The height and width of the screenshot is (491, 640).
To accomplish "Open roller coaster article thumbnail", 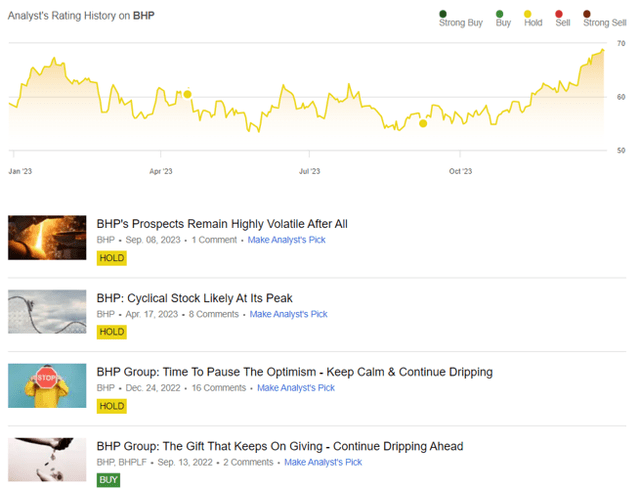I will pyautogui.click(x=47, y=312).
